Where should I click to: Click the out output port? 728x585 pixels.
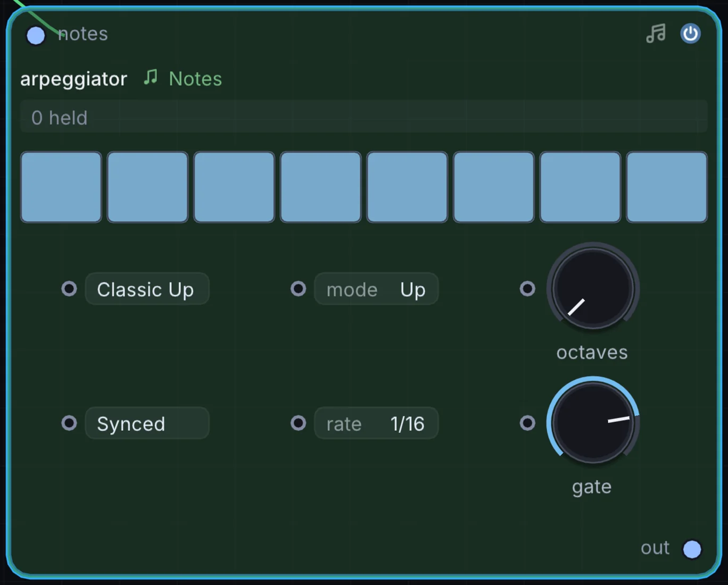692,549
